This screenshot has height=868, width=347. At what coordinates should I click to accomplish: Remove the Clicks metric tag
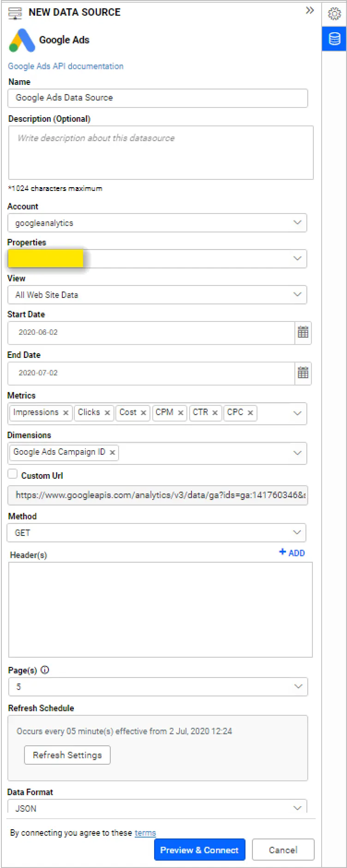107,413
